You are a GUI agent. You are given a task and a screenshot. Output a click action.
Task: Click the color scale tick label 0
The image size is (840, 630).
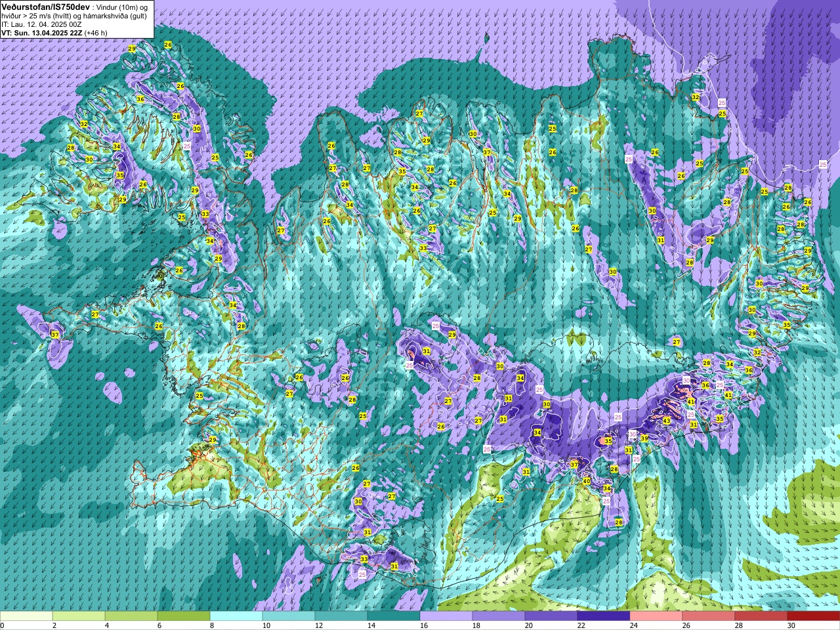(3, 625)
